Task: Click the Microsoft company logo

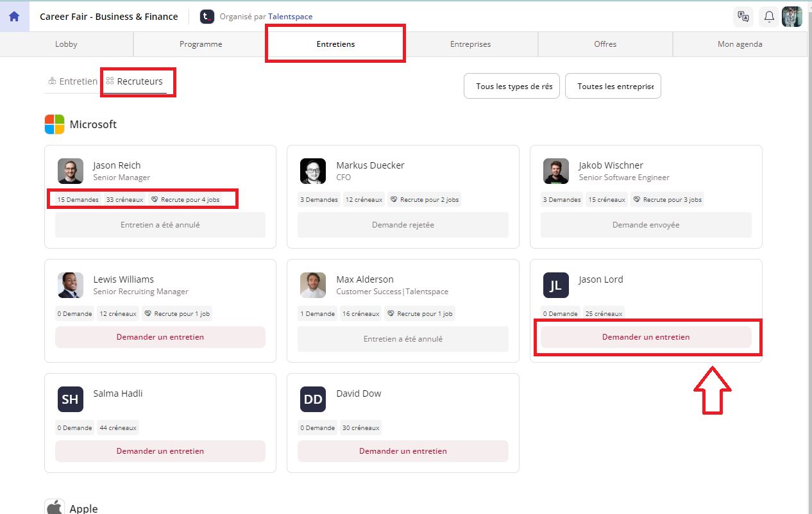Action: [55, 124]
